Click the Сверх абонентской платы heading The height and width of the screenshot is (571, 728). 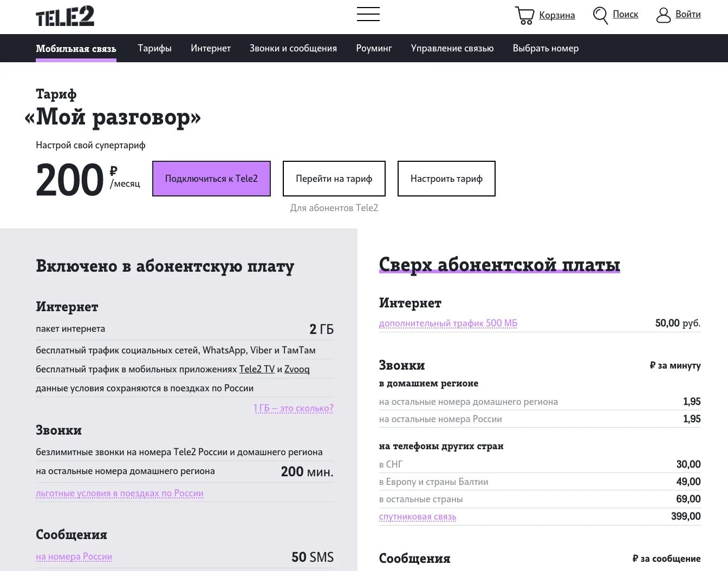[499, 265]
